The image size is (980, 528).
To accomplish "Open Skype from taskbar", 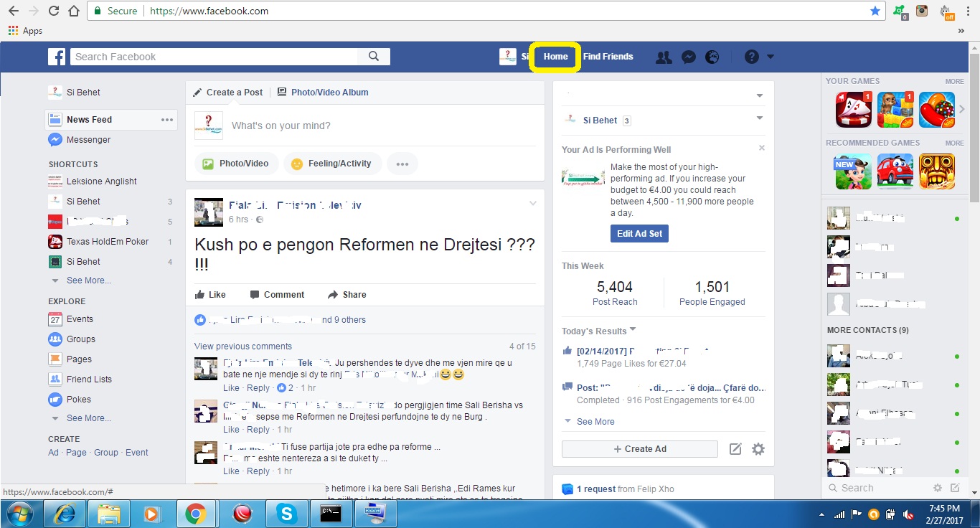I will click(x=287, y=514).
